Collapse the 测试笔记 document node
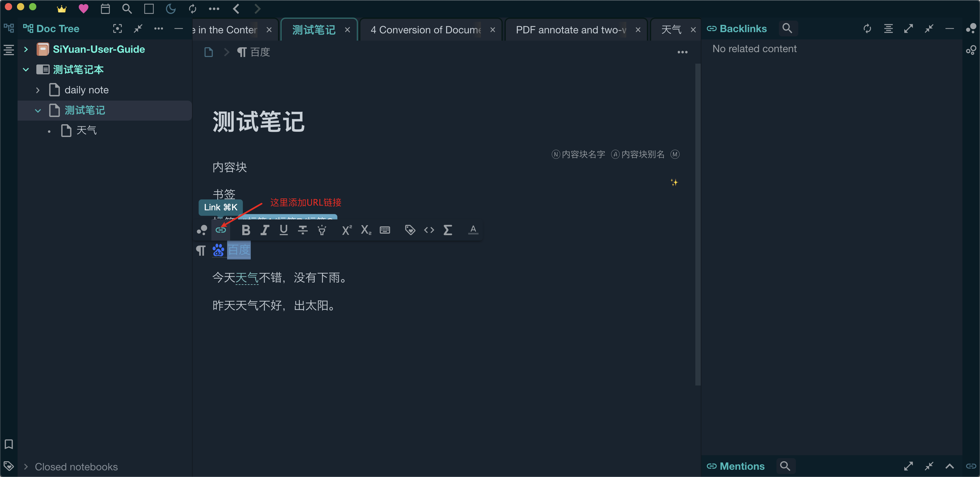Viewport: 980px width, 477px height. pos(38,111)
